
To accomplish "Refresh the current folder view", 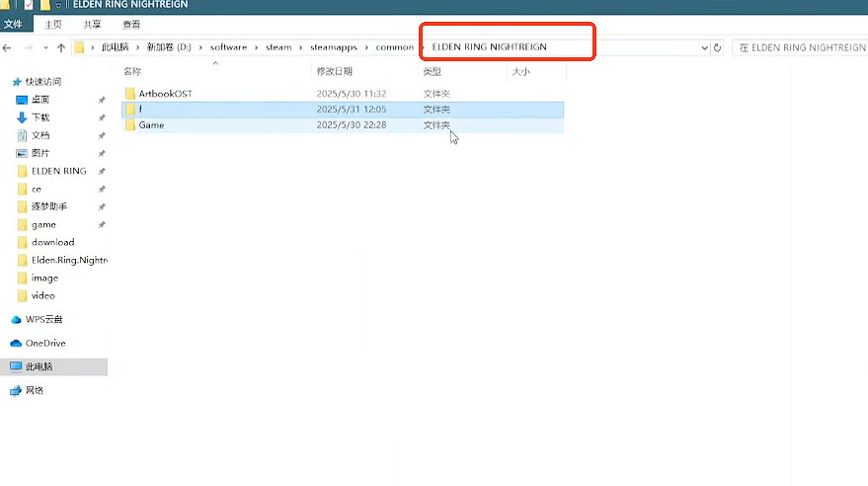I will (x=717, y=47).
